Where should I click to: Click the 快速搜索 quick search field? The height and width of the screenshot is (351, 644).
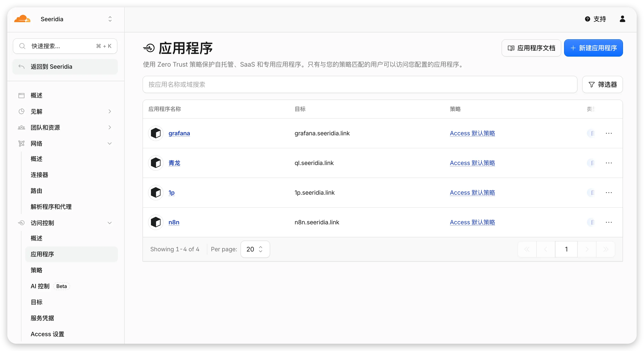point(65,46)
